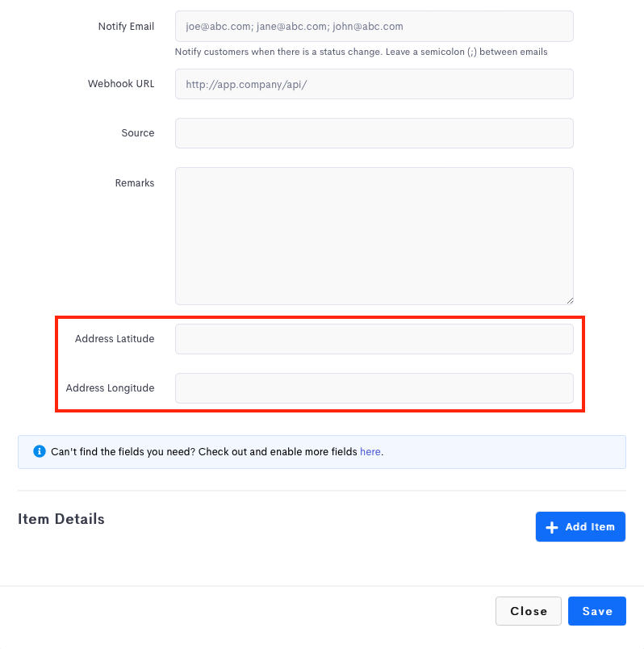
Task: Click the Address Longitude label
Action: 110,388
